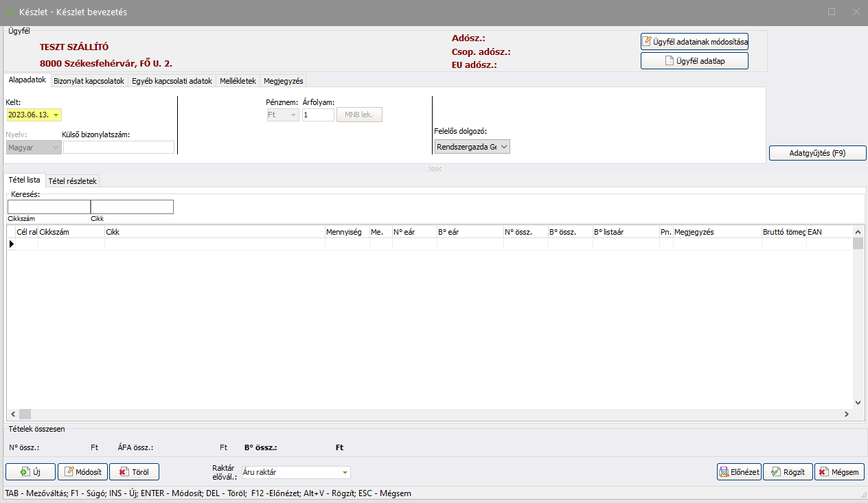The width and height of the screenshot is (868, 503).
Task: Click into the Külső bizonylatszám field
Action: [118, 147]
